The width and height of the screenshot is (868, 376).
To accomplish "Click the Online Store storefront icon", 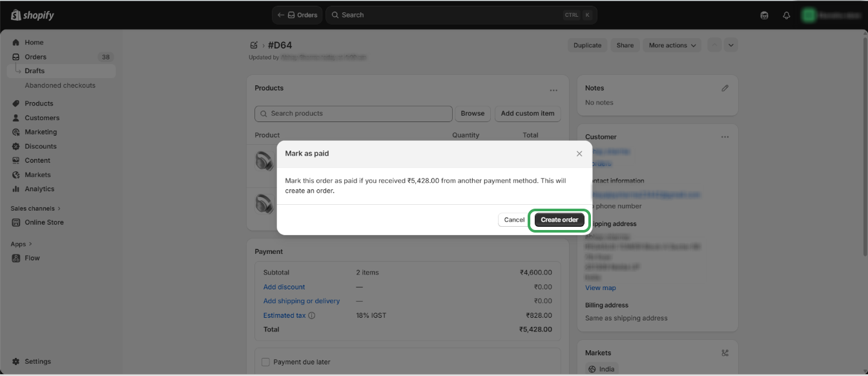I will tap(16, 222).
